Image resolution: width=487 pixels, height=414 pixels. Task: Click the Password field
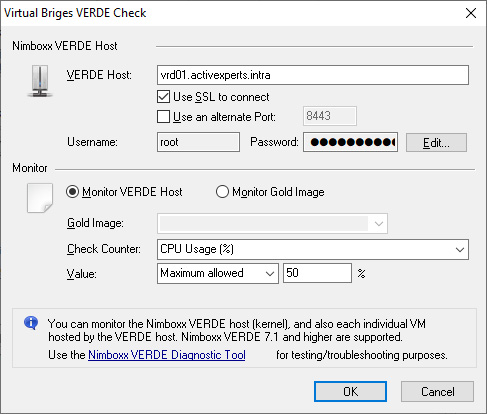[x=350, y=142]
